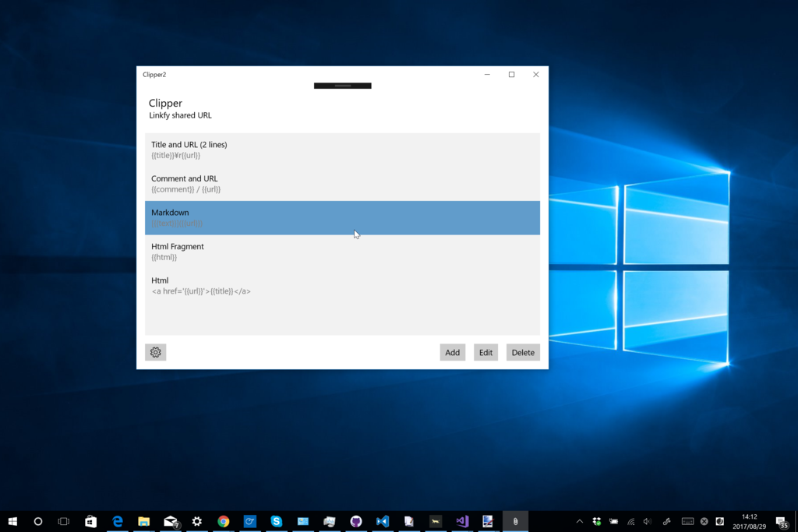Open Settings gear in taskbar

point(197,521)
